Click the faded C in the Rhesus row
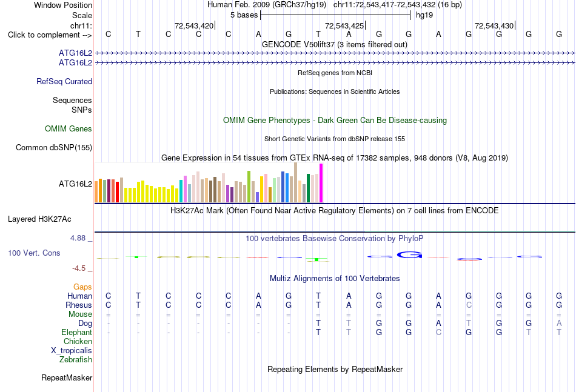The width and height of the screenshot is (576, 392). tap(469, 305)
